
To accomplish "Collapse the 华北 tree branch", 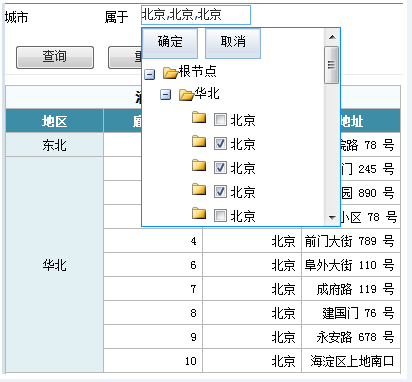I will tap(166, 95).
